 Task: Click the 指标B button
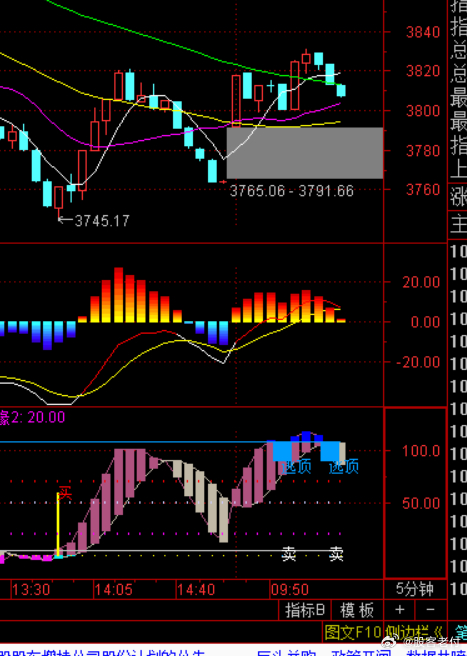(x=305, y=610)
